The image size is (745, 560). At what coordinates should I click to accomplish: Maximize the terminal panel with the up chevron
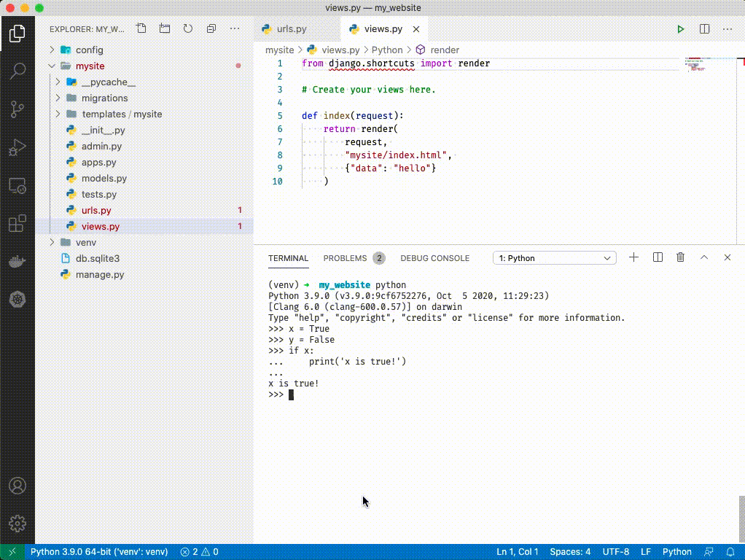point(704,257)
